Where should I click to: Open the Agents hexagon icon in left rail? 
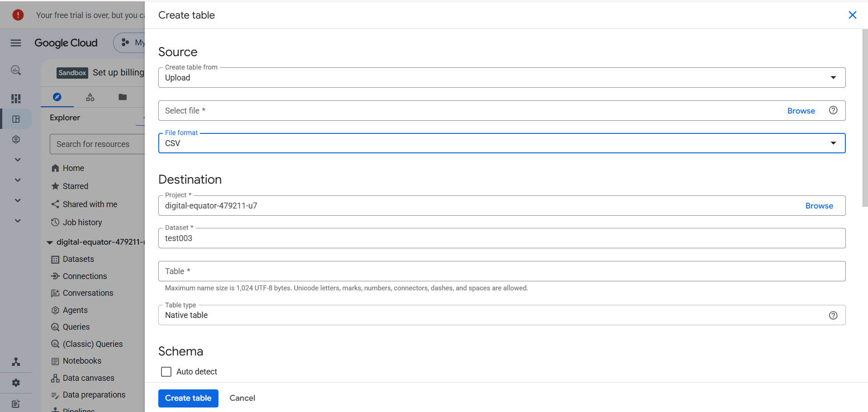point(16,139)
